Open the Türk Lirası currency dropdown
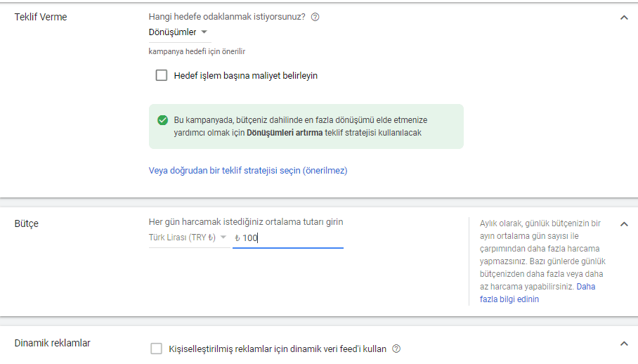 coord(188,238)
